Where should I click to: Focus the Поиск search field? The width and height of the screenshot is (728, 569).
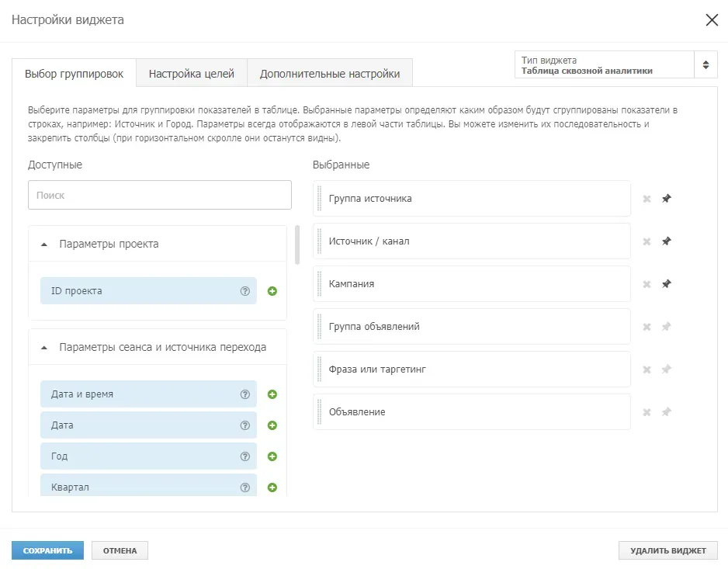[x=160, y=195]
